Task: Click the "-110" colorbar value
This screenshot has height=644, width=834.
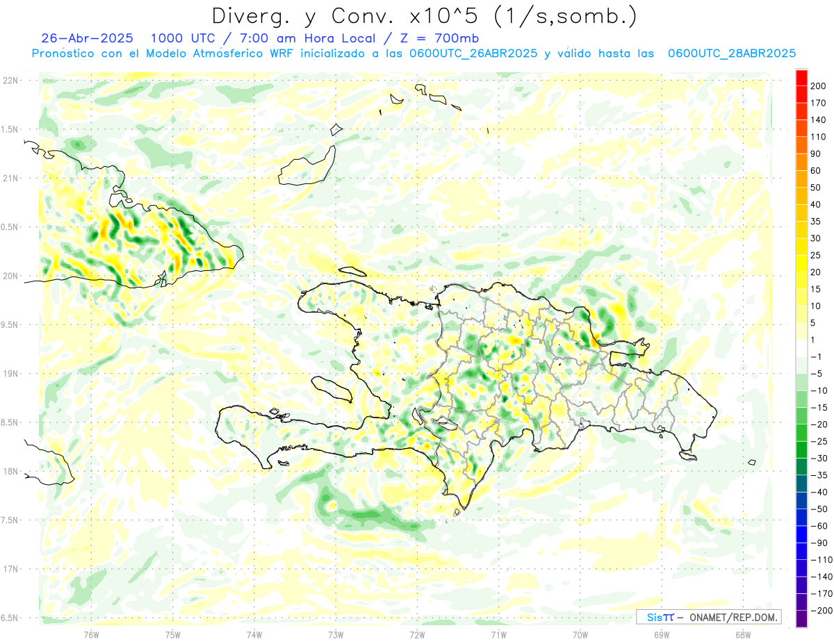Action: point(822,560)
